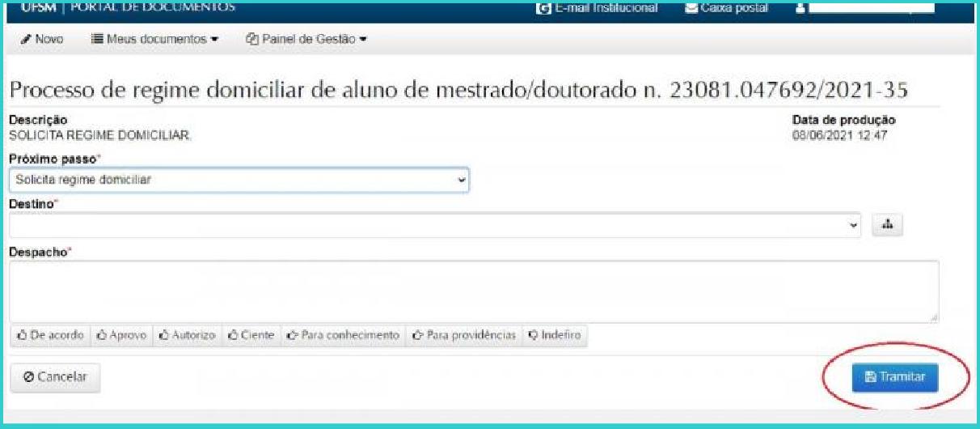This screenshot has height=429, width=980.
Task: Choose the 'Autorizo' quick dispatch option
Action: (188, 335)
